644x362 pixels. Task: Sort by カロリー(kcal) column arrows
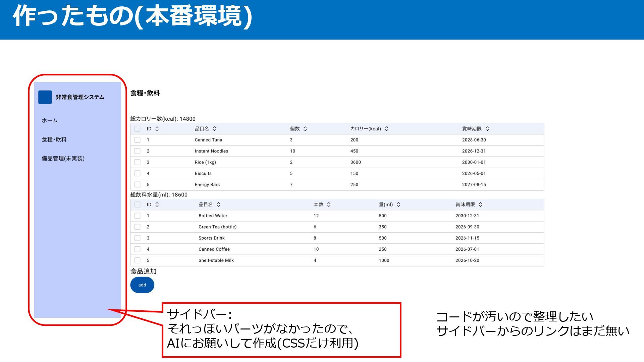pyautogui.click(x=386, y=129)
